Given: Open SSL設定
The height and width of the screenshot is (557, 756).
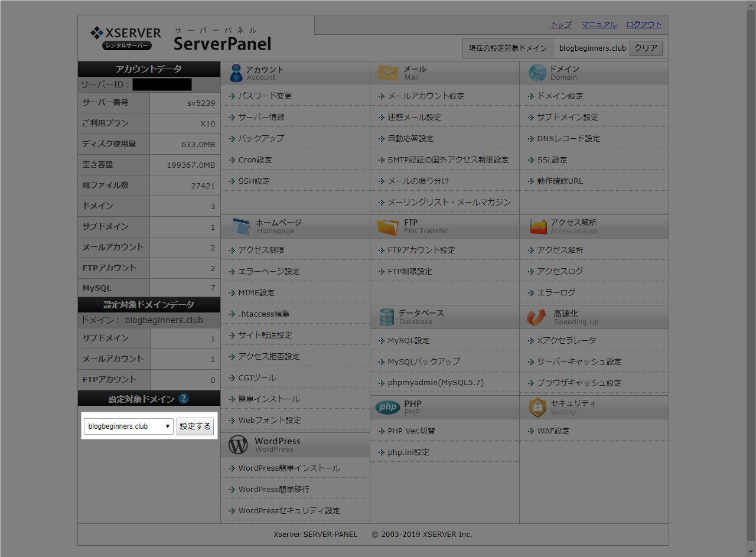Looking at the screenshot, I should point(552,159).
